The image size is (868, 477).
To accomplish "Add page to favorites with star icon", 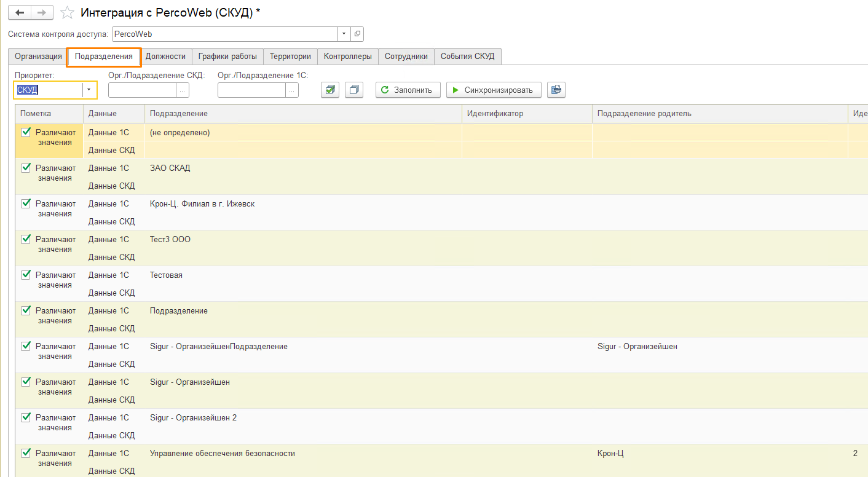I will 68,13.
